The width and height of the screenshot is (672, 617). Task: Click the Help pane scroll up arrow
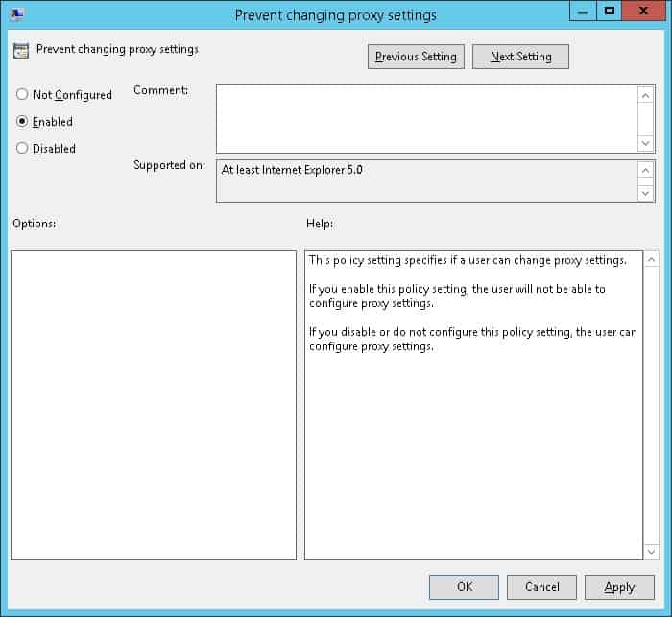pyautogui.click(x=652, y=260)
